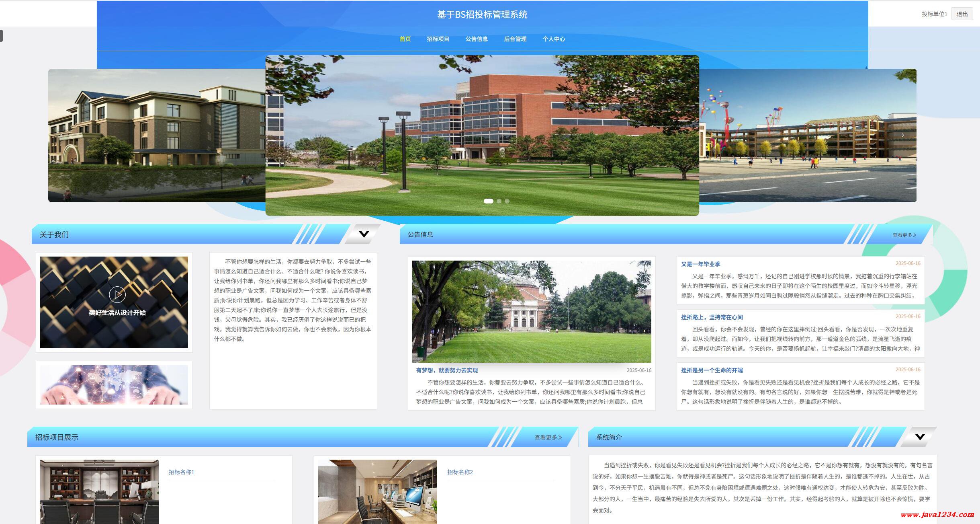The image size is (980, 524).
Task: Select the first carousel indicator dot
Action: pyautogui.click(x=488, y=201)
